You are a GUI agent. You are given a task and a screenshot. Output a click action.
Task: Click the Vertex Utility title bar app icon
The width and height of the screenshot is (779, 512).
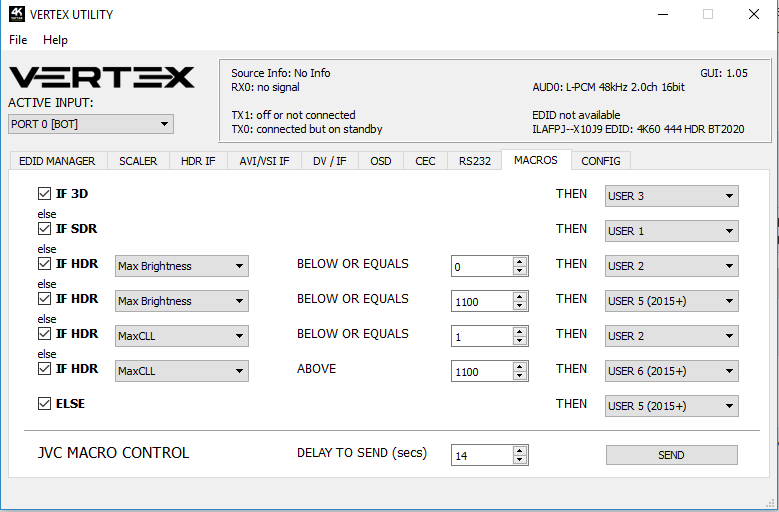click(17, 14)
